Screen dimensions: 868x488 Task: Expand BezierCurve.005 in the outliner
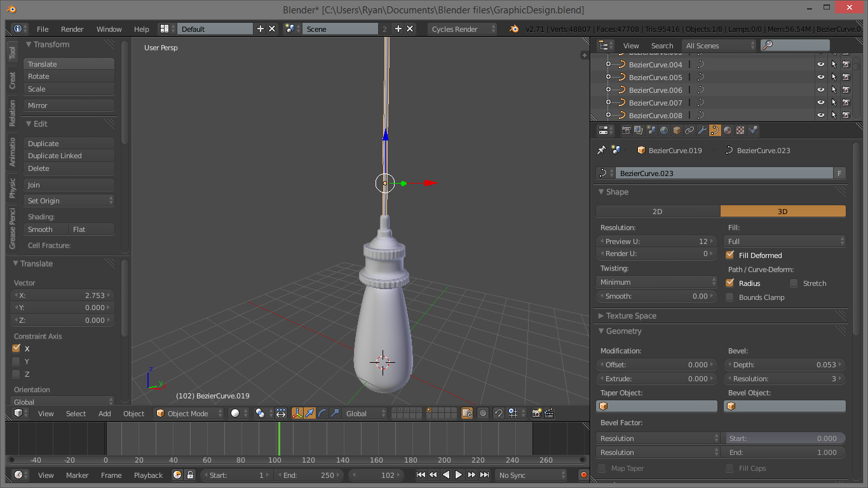608,77
